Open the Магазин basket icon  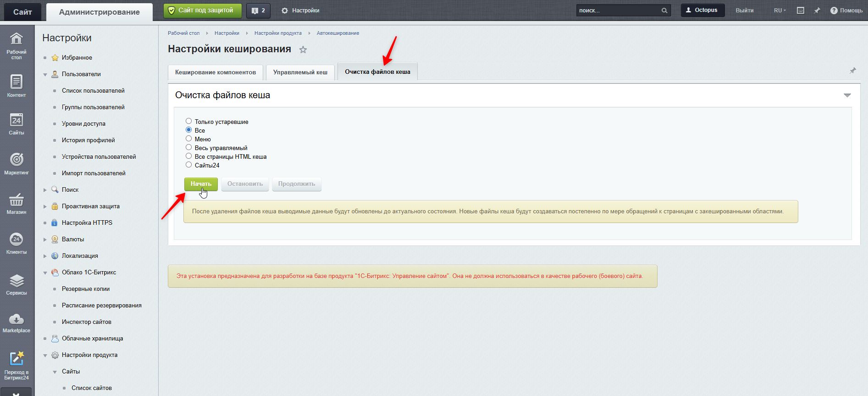[x=17, y=200]
